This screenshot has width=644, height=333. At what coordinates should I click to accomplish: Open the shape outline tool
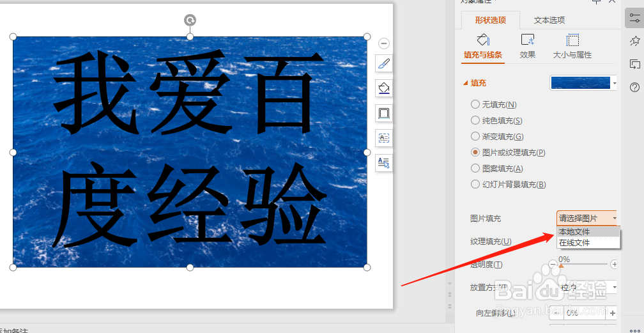click(383, 113)
